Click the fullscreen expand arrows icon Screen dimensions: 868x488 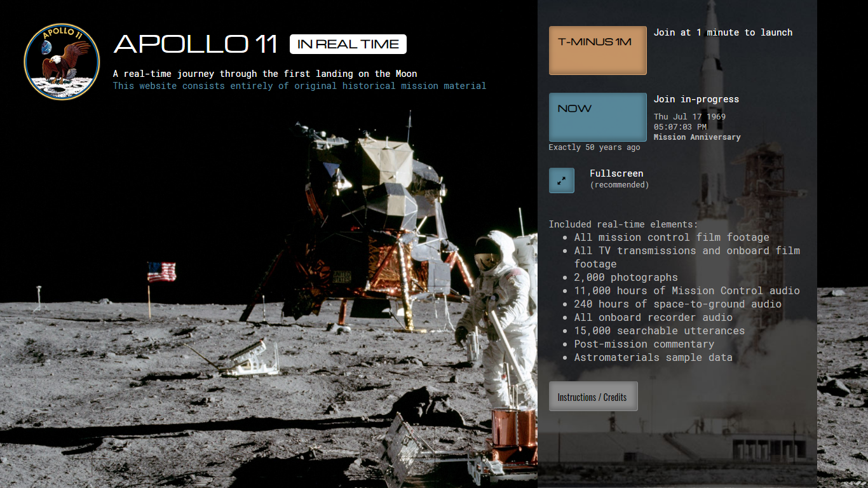[562, 180]
